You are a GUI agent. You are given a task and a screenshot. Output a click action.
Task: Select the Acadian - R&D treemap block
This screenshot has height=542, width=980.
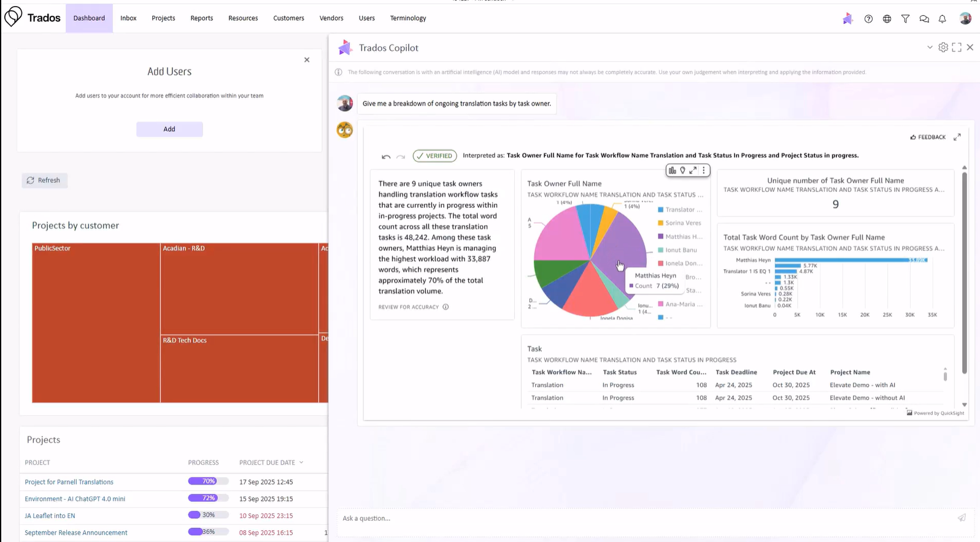[x=239, y=289]
